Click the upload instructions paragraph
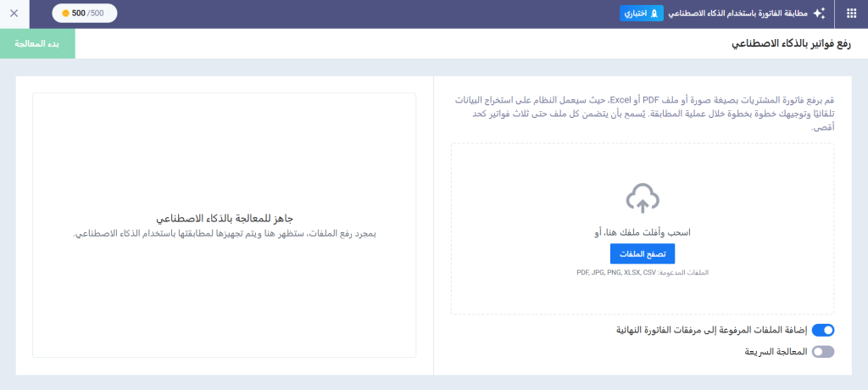 coord(643,112)
